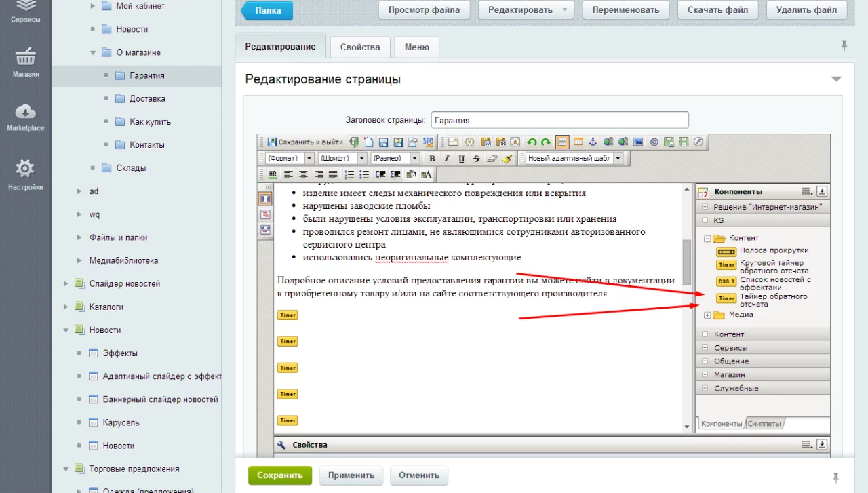The image size is (868, 493).
Task: Switch to the Сниппеты tab
Action: [x=764, y=424]
